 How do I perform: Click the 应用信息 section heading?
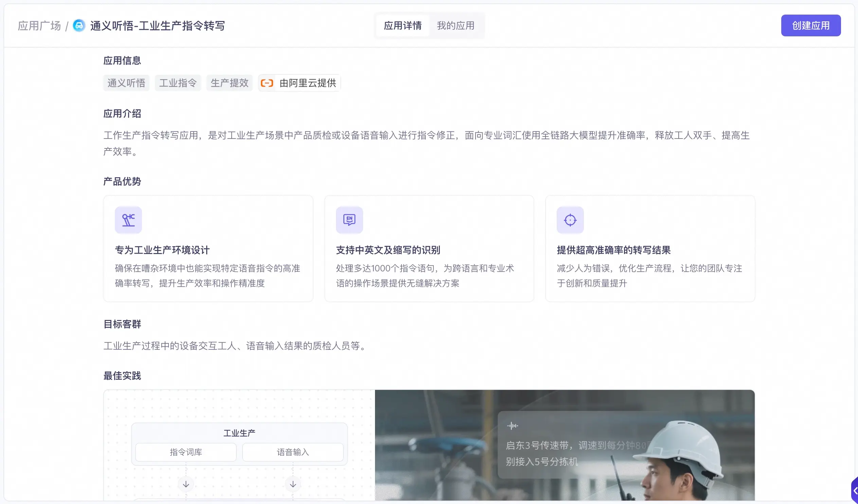tap(122, 60)
